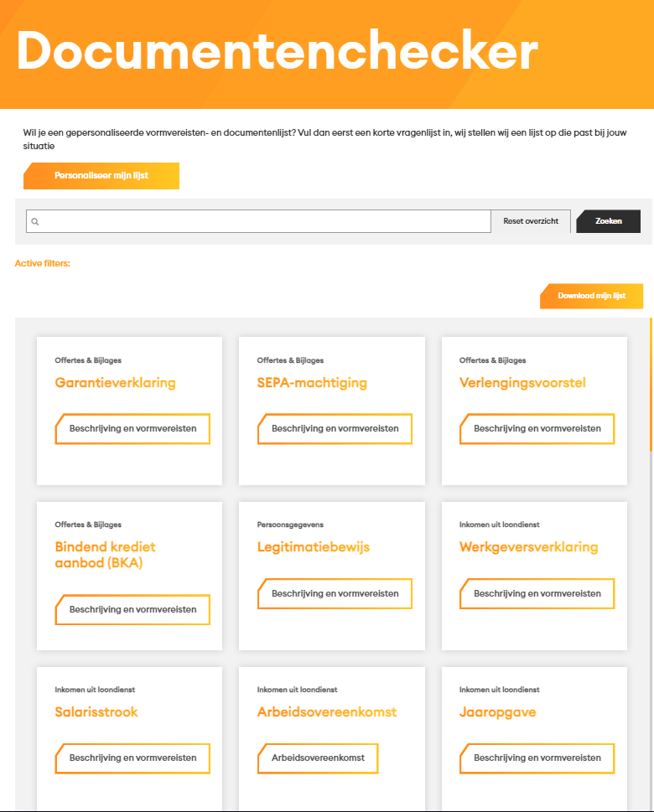654x812 pixels.
Task: Open Verlengingsvoorstel Beschrijving en vormvereisten
Action: pyautogui.click(x=537, y=428)
